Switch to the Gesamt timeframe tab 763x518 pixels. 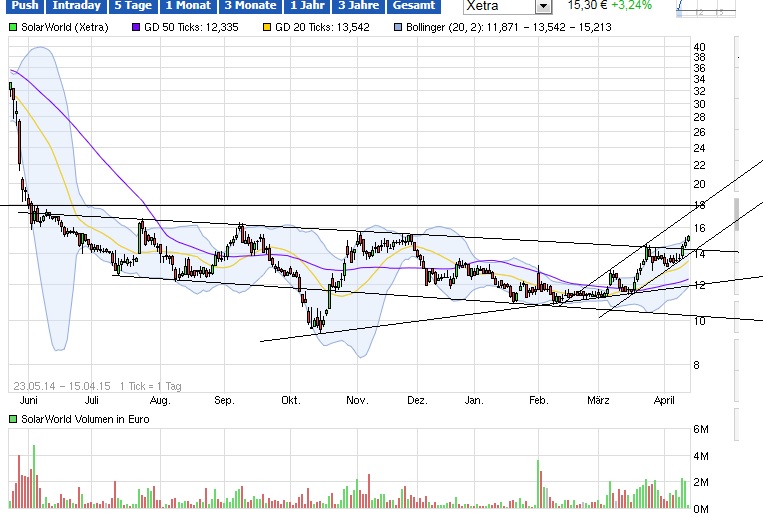414,6
